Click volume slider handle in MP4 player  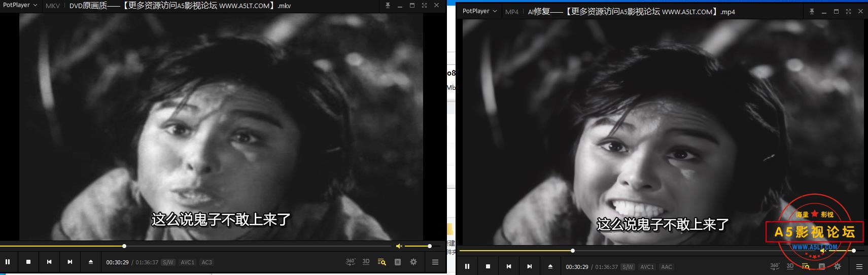click(854, 251)
